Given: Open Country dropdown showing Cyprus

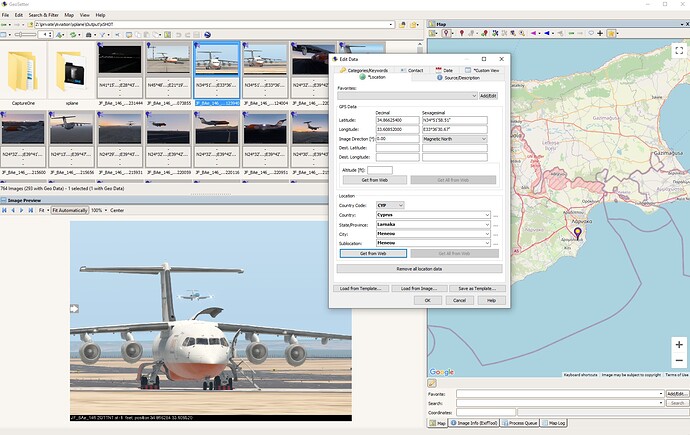Looking at the screenshot, I should coord(487,215).
